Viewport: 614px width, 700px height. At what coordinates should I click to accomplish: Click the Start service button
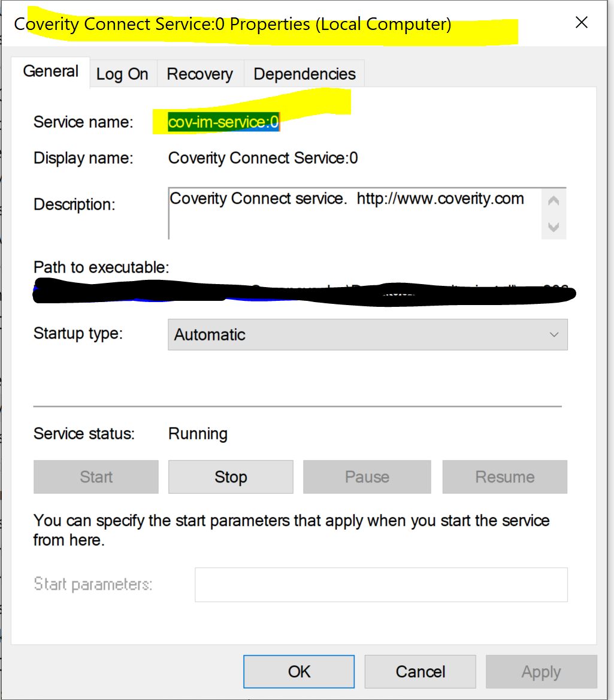coord(96,477)
